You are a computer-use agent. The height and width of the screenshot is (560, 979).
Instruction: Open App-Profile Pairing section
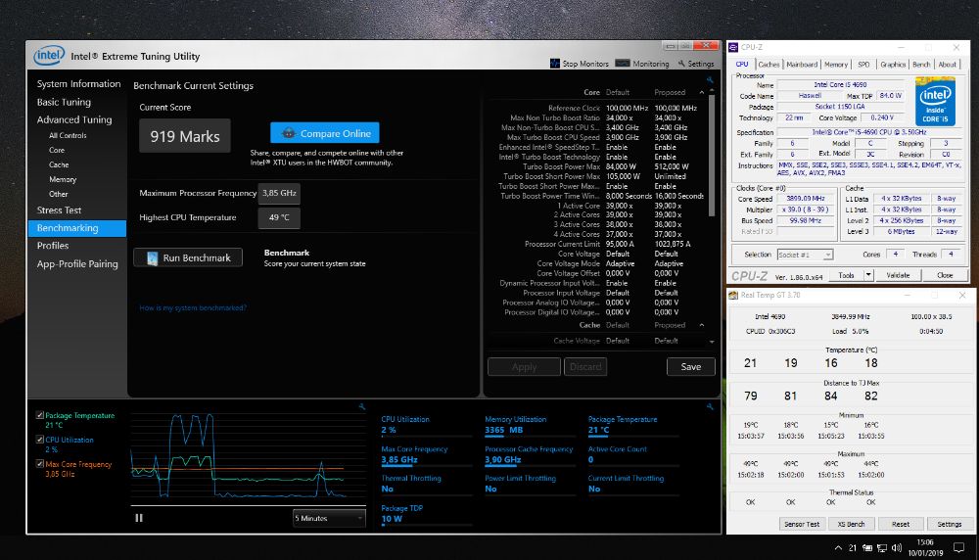[x=77, y=263]
